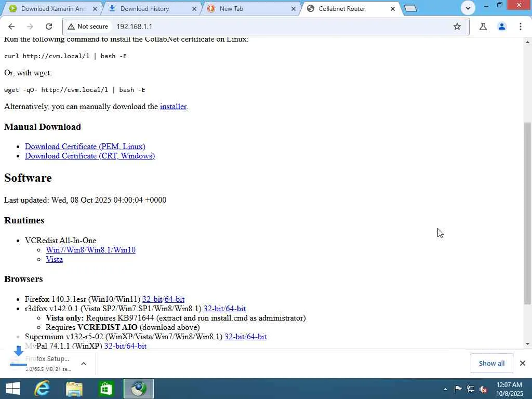Click the scrollbar up arrow
Viewport: 532px width, 399px height.
pos(527,42)
